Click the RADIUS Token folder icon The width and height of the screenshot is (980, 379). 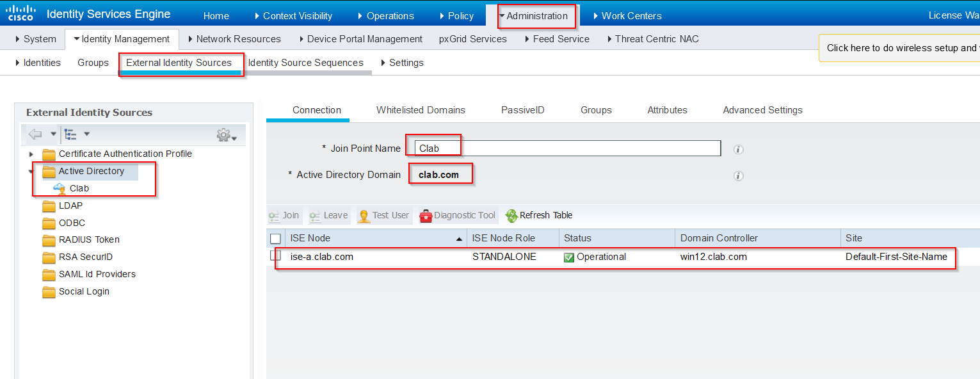[49, 240]
